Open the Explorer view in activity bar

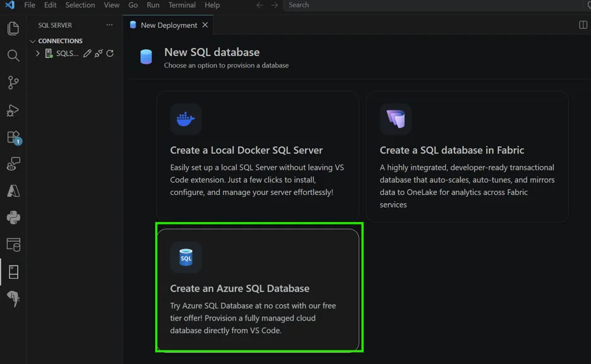point(13,28)
